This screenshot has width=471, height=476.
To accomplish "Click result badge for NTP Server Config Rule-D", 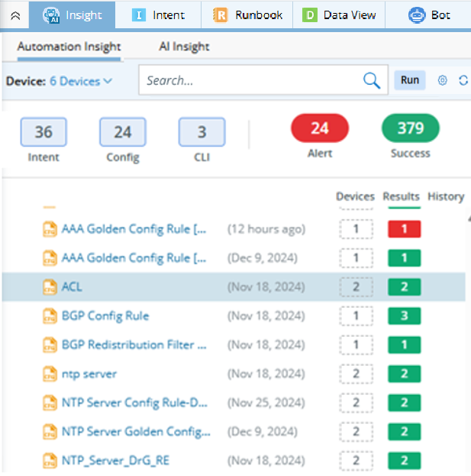I will pyautogui.click(x=405, y=403).
